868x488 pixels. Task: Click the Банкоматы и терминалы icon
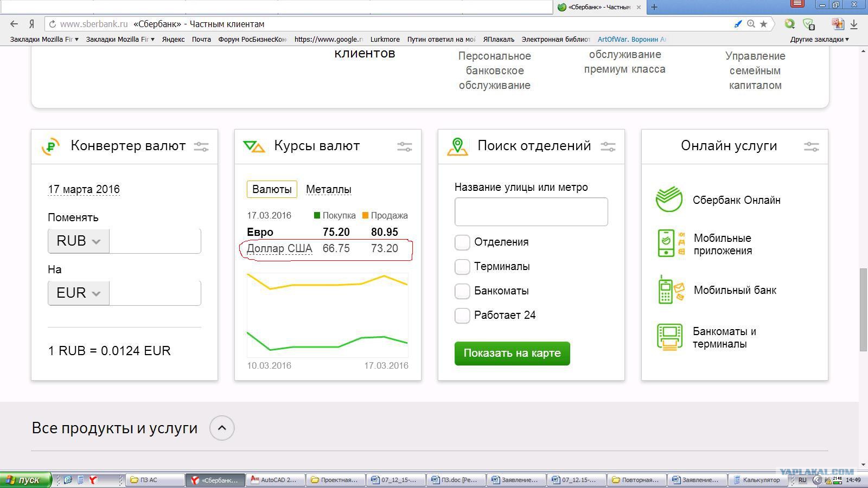point(669,337)
